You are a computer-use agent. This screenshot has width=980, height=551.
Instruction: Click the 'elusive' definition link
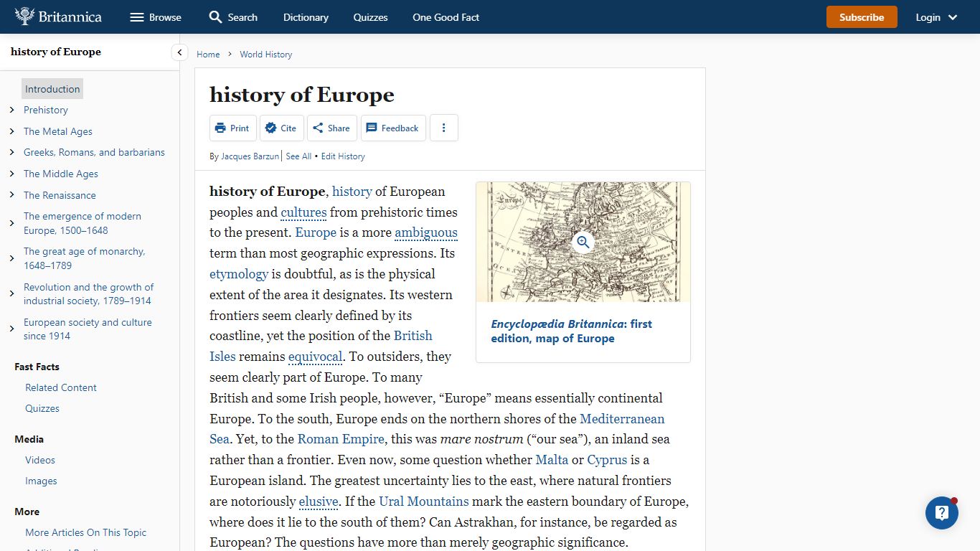click(x=319, y=501)
